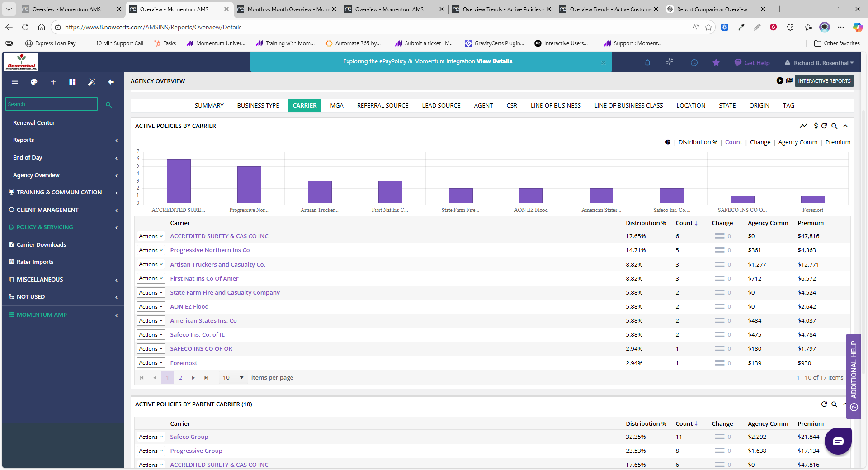Toggle the hamburger sidebar menu
Image resolution: width=868 pixels, height=470 pixels.
15,82
